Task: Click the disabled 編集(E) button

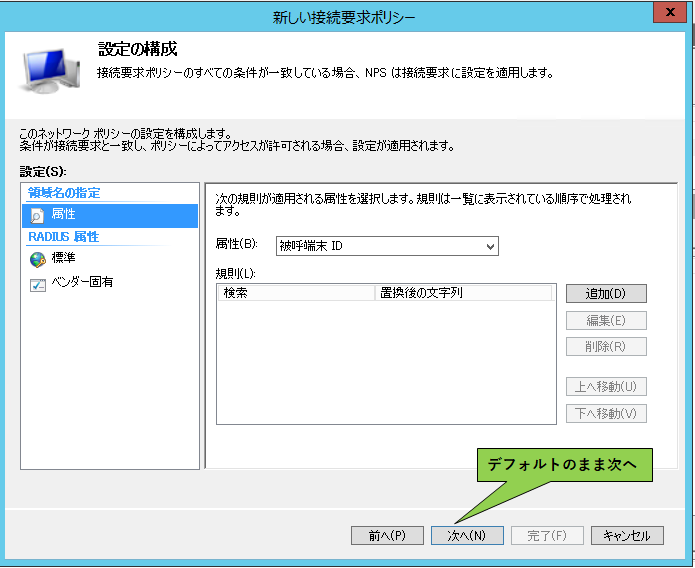Action: click(606, 321)
